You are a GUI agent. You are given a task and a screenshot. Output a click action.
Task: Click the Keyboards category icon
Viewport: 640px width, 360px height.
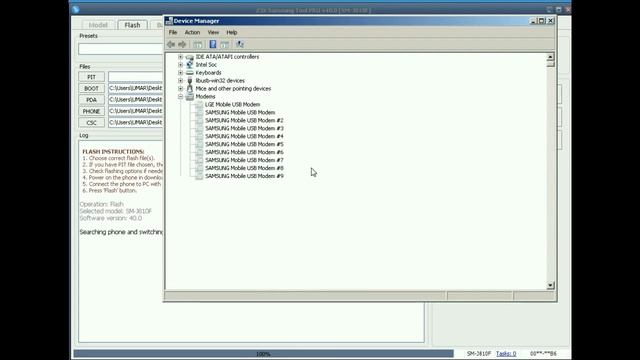click(189, 73)
